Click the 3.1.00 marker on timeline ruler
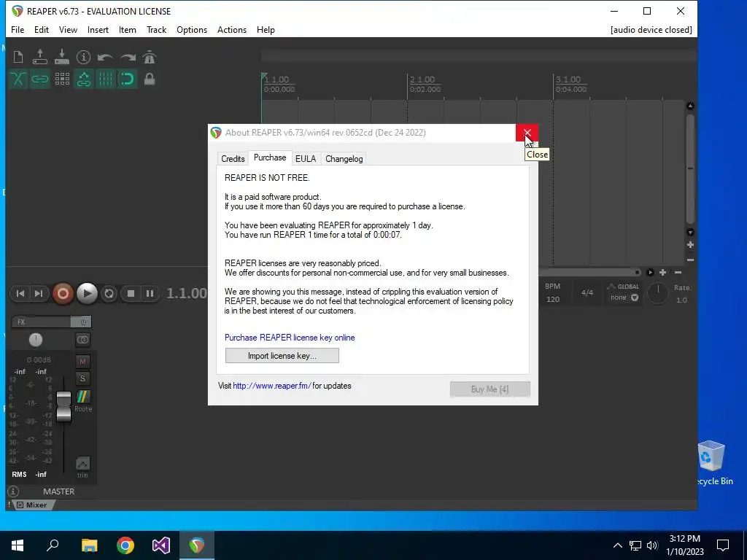Viewport: 747px width, 560px height. point(568,79)
